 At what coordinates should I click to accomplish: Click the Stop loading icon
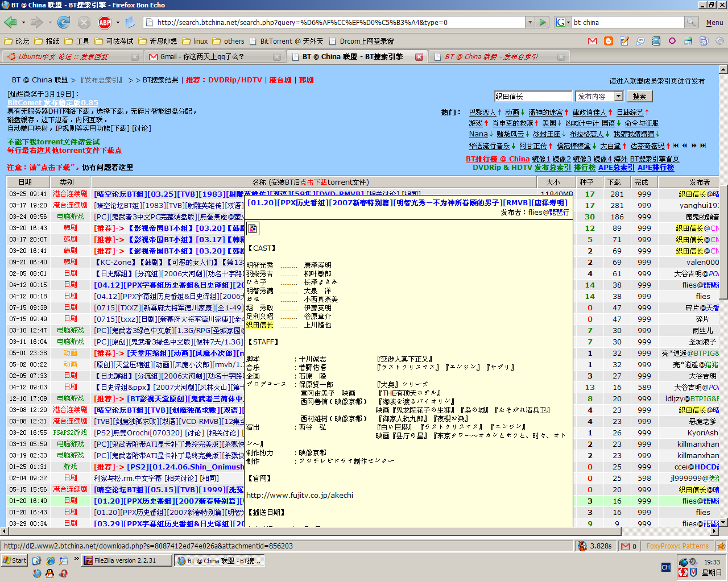pos(84,22)
